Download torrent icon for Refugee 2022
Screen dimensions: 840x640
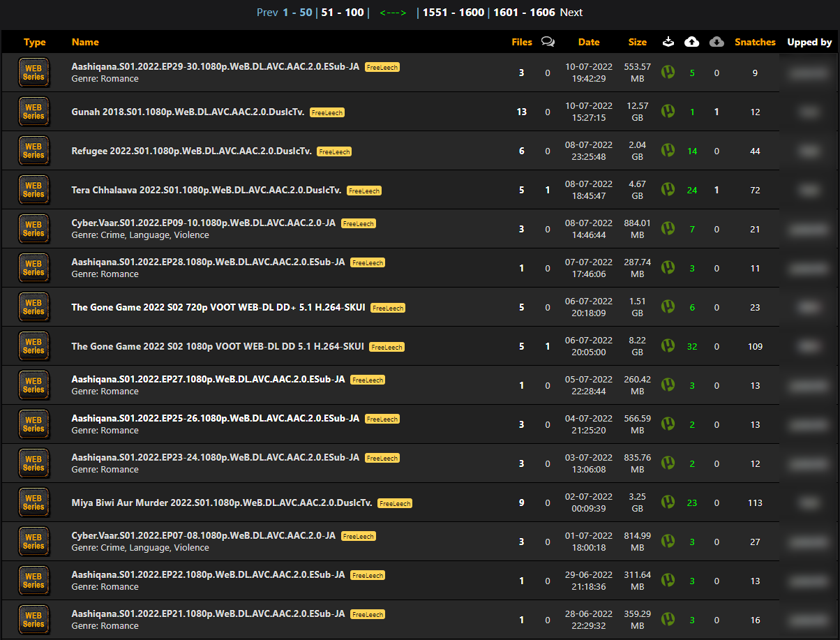(x=668, y=150)
